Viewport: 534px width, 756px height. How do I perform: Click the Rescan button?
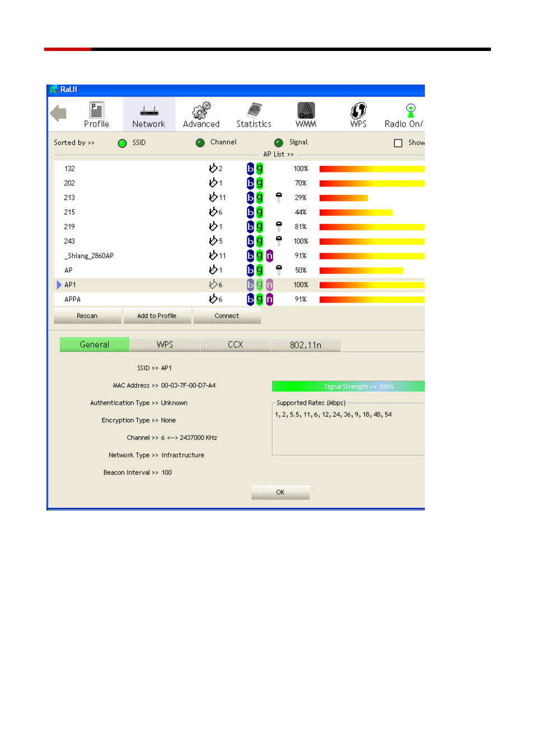coord(87,316)
